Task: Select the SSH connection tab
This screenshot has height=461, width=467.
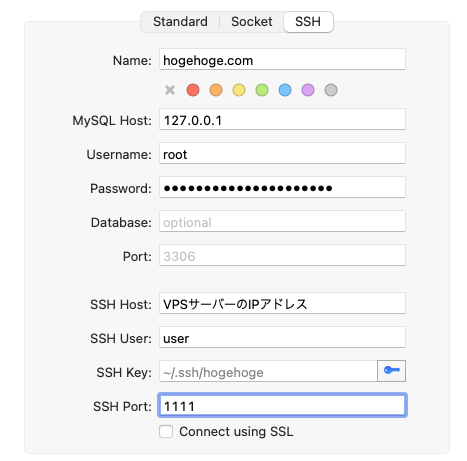Action: (x=308, y=22)
